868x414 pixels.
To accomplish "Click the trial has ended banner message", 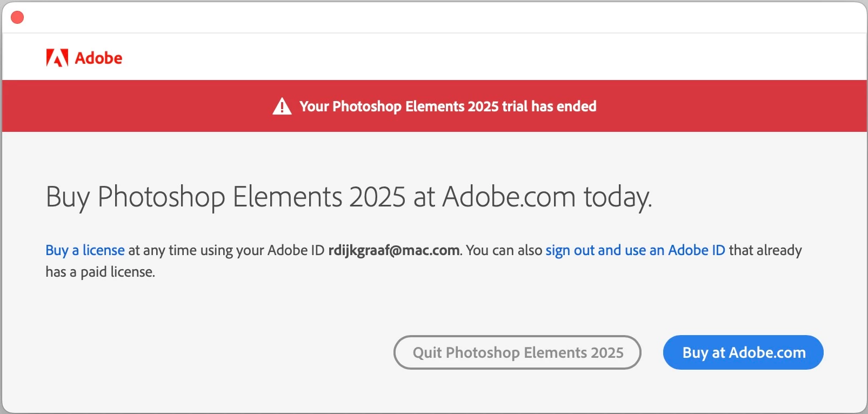I will tap(448, 106).
